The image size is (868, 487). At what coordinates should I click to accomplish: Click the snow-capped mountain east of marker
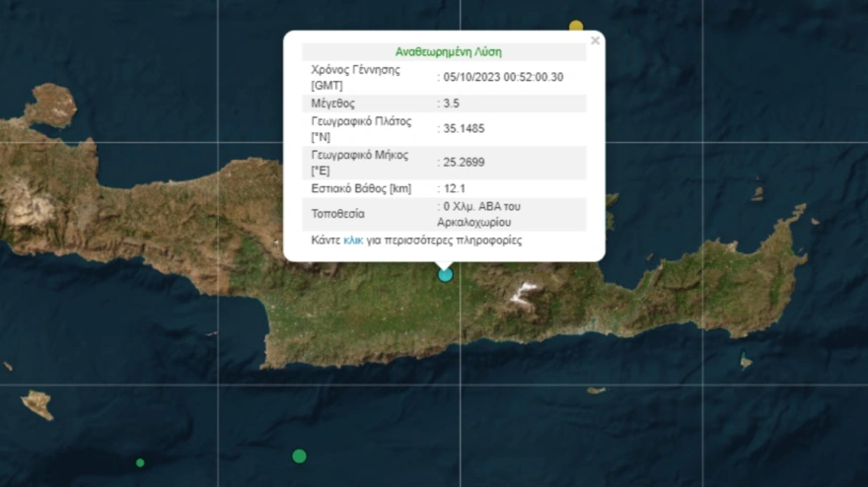[523, 291]
